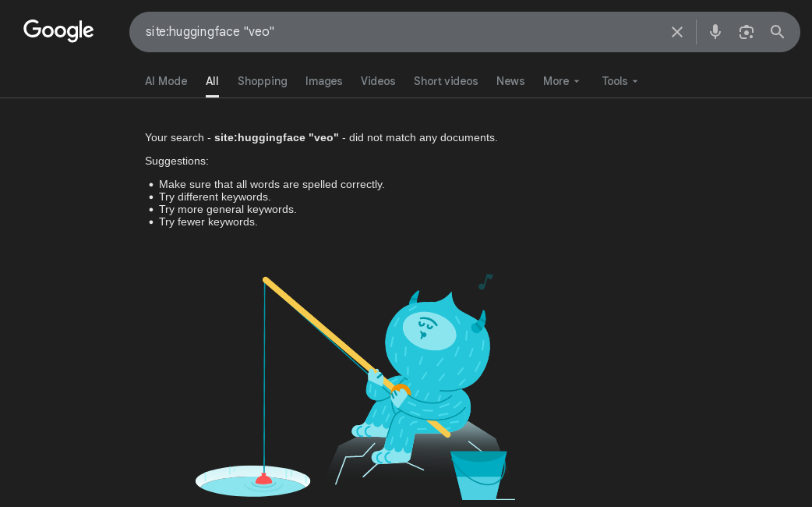The height and width of the screenshot is (507, 812).
Task: Clear the search query with the X icon
Action: [x=677, y=32]
